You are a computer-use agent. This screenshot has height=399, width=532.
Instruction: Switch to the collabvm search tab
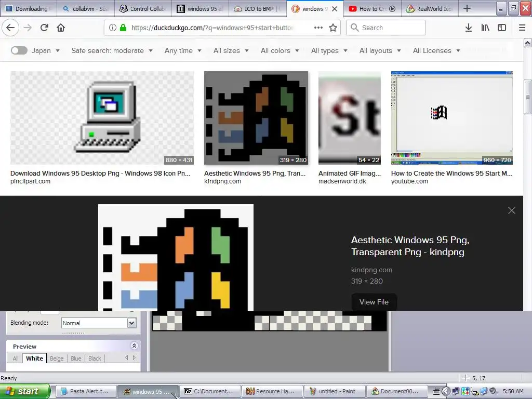click(86, 9)
